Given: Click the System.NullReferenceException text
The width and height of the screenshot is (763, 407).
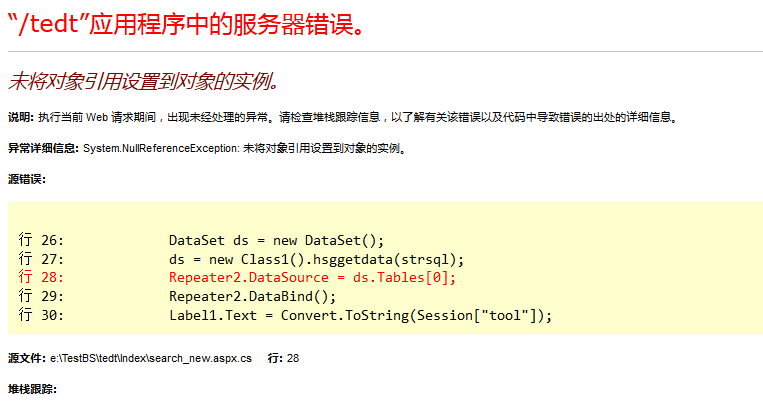Looking at the screenshot, I should [x=161, y=148].
